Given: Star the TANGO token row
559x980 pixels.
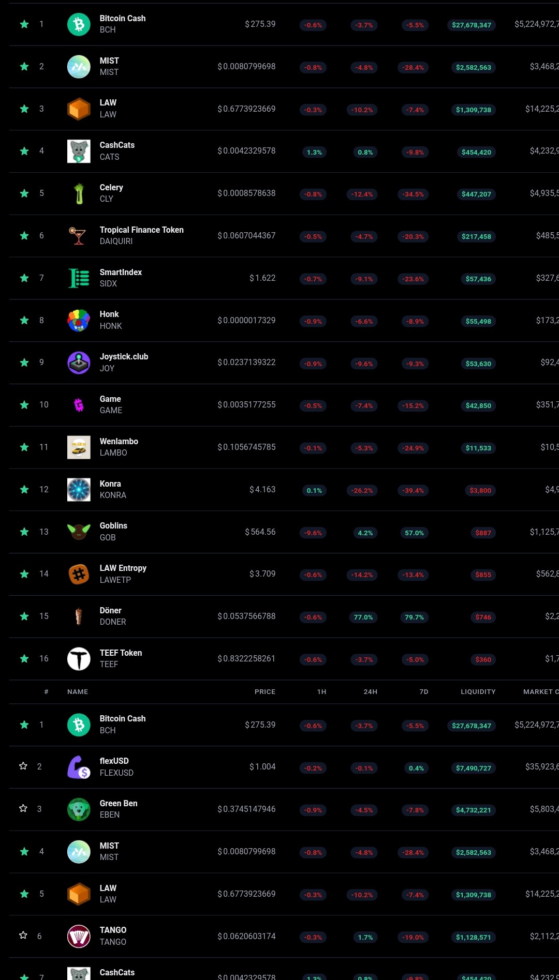Looking at the screenshot, I should [23, 935].
